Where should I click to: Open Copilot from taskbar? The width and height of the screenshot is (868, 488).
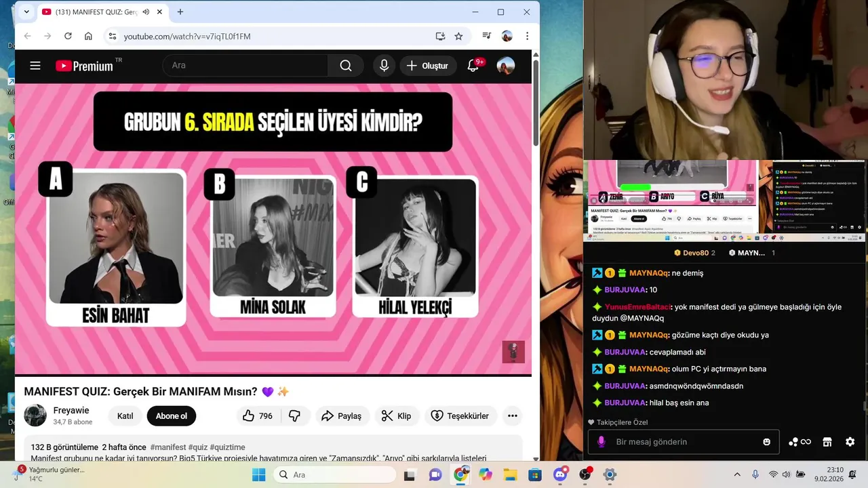click(x=485, y=474)
